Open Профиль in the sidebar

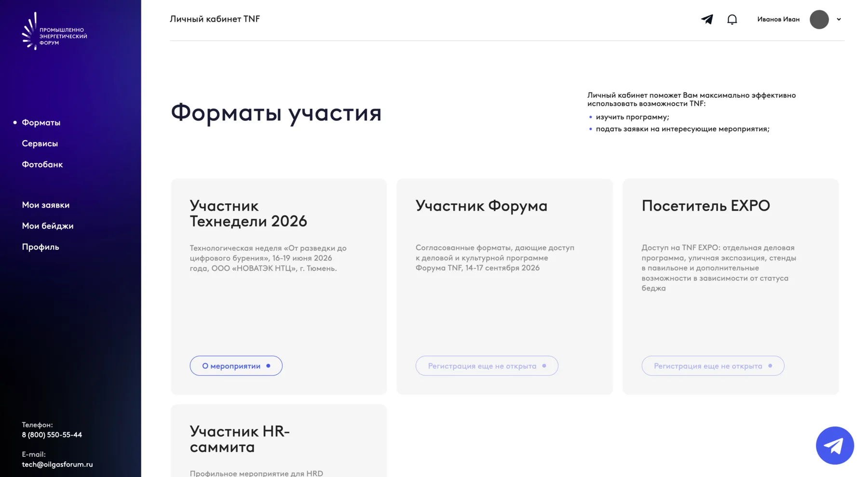point(41,247)
